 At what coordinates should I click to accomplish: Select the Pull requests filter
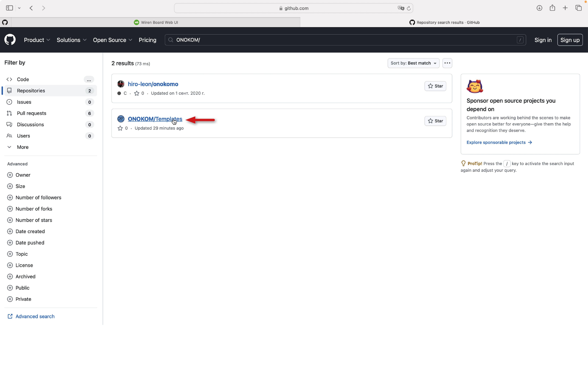(x=32, y=113)
